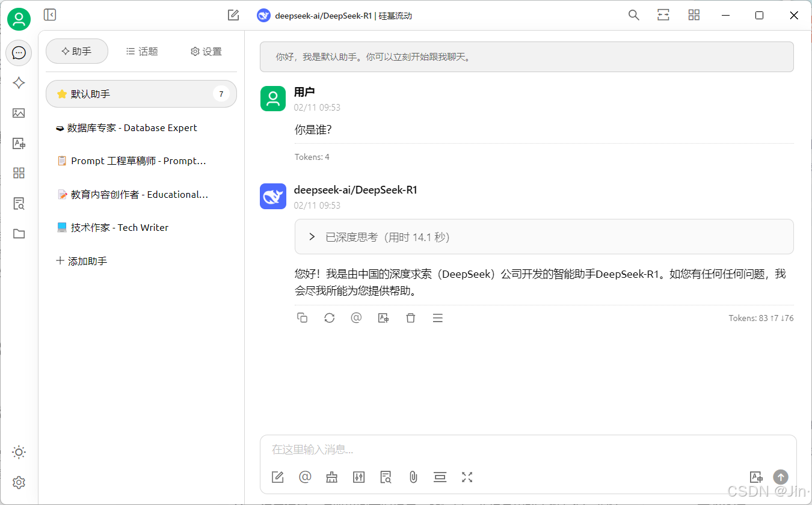
Task: Click the Tokens: 4 label
Action: [312, 157]
